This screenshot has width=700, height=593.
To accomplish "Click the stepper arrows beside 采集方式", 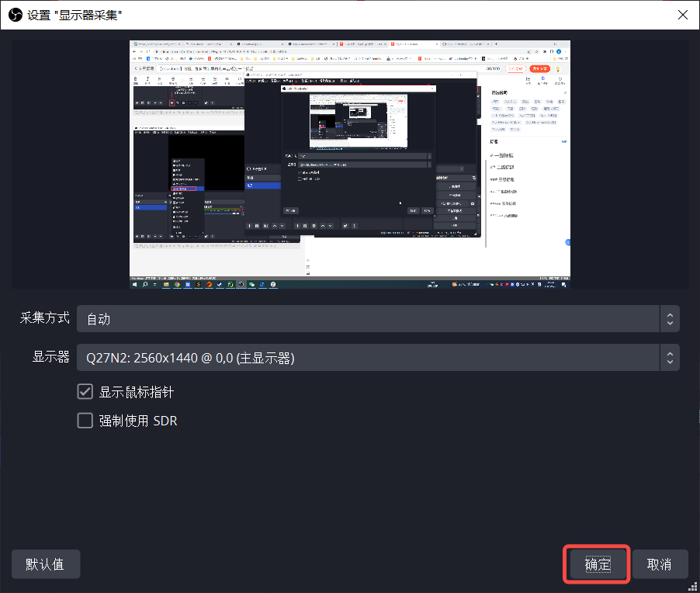I will tap(670, 318).
